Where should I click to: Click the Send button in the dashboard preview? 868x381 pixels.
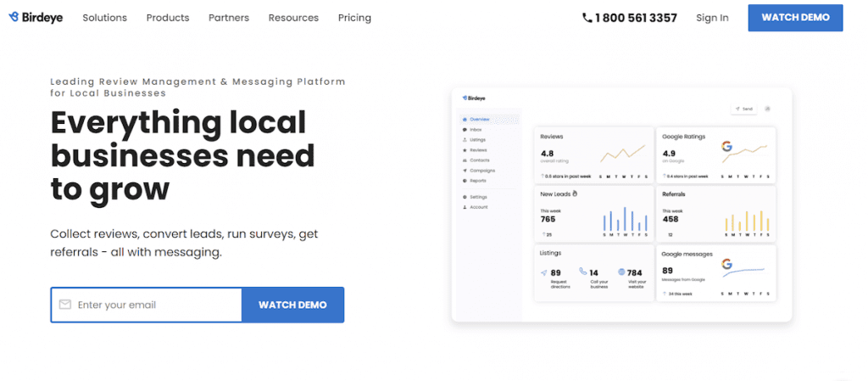point(743,109)
